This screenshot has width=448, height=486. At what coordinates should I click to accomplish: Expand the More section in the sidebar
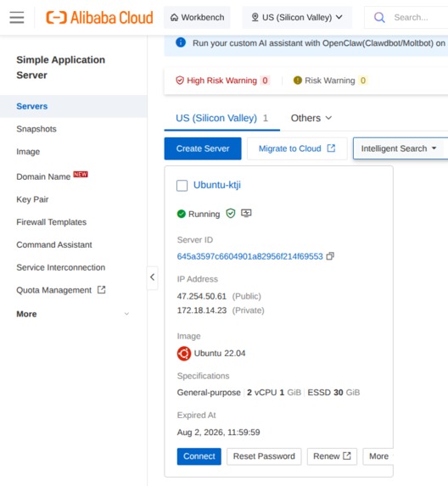[73, 314]
